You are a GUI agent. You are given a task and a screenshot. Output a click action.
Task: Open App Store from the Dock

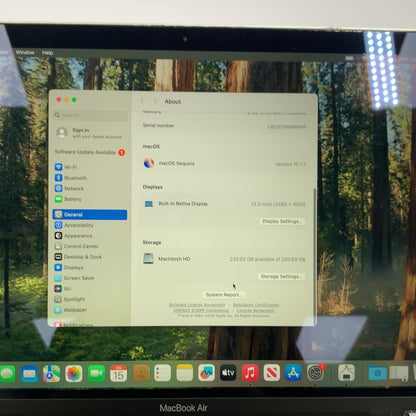(x=293, y=373)
